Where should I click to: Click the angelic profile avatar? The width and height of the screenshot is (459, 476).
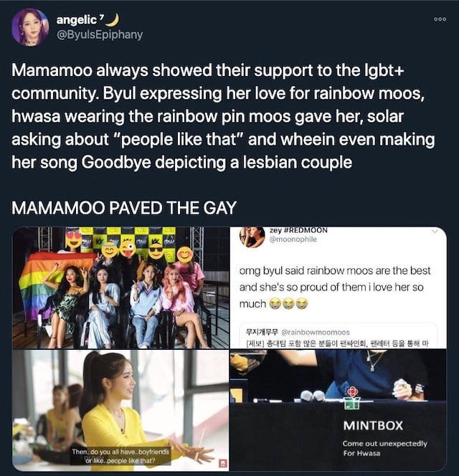tap(30, 27)
